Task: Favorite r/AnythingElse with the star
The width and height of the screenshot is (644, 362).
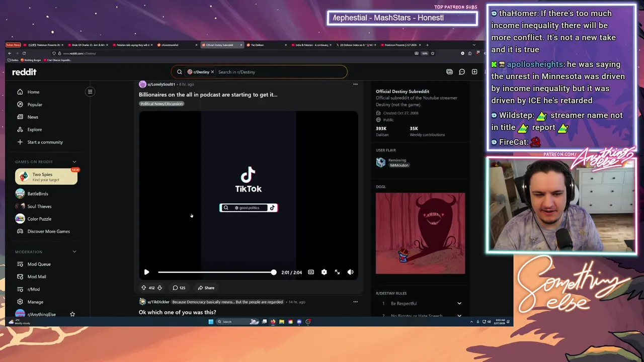Action: point(72,314)
